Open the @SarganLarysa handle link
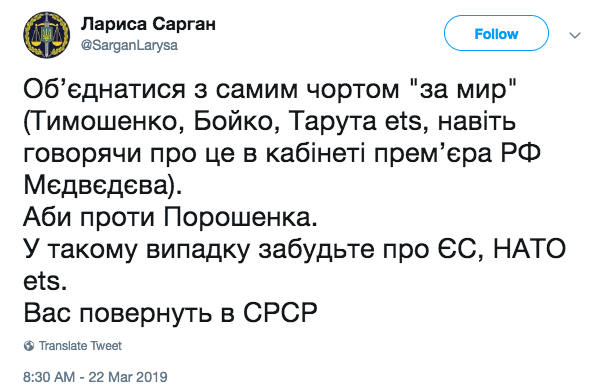This screenshot has height=391, width=610. (x=129, y=45)
